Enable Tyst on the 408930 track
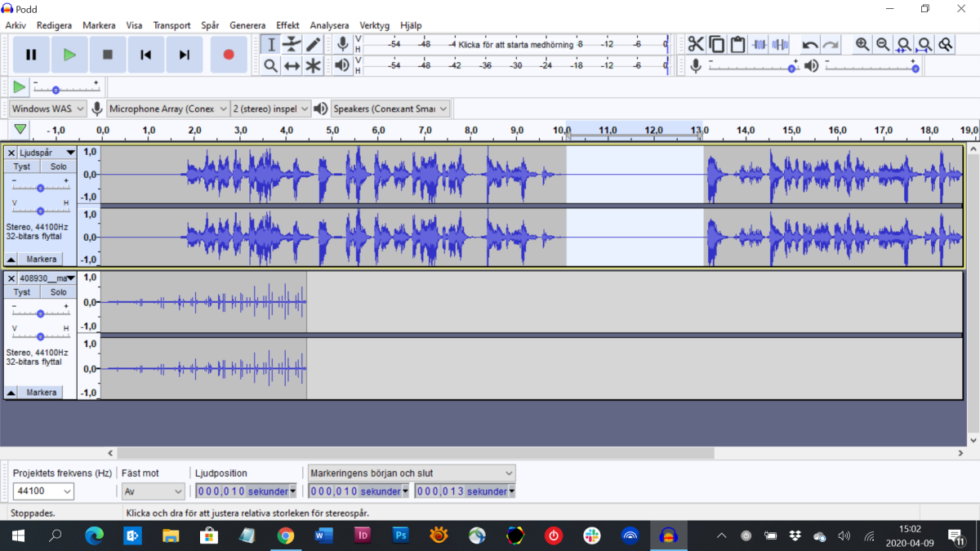The image size is (980, 551). click(21, 291)
